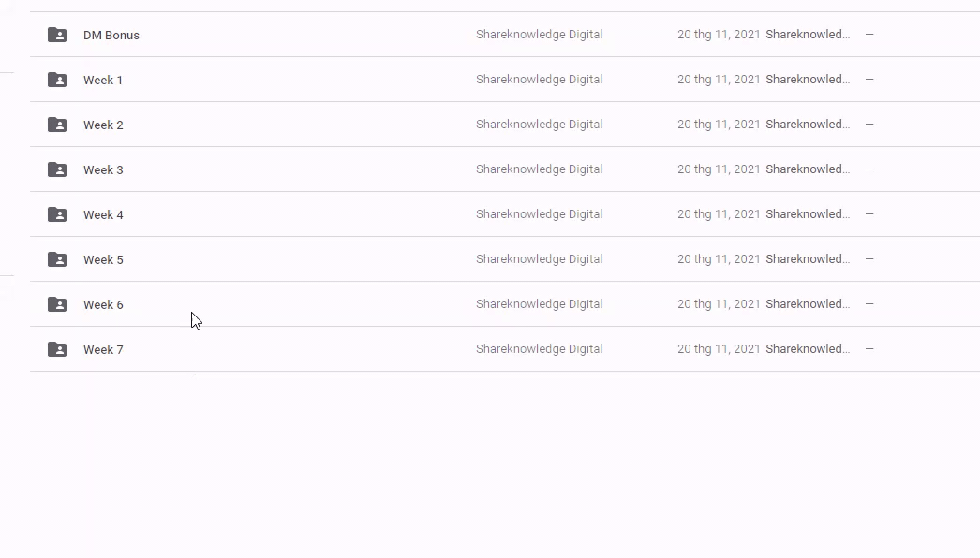Select the Week 6 folder name

(x=103, y=305)
